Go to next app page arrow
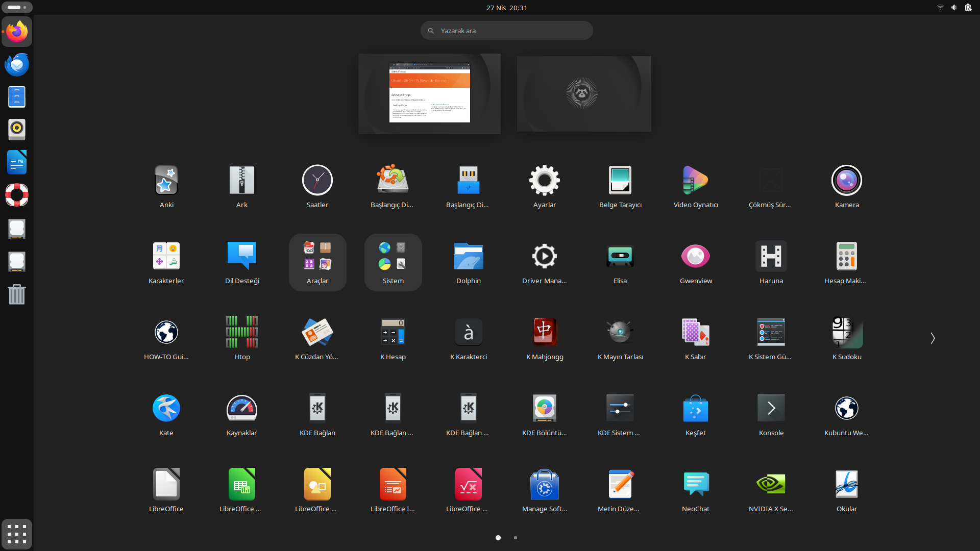Image resolution: width=980 pixels, height=551 pixels. tap(933, 338)
